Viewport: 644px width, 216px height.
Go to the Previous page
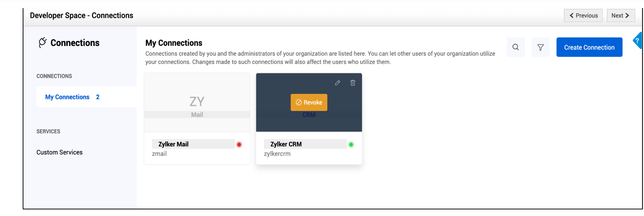point(583,15)
